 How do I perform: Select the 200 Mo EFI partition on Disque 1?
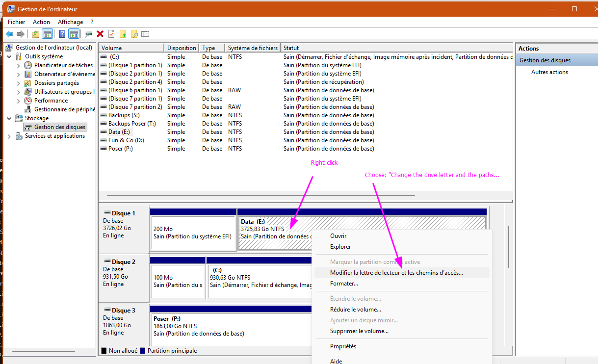(x=193, y=233)
